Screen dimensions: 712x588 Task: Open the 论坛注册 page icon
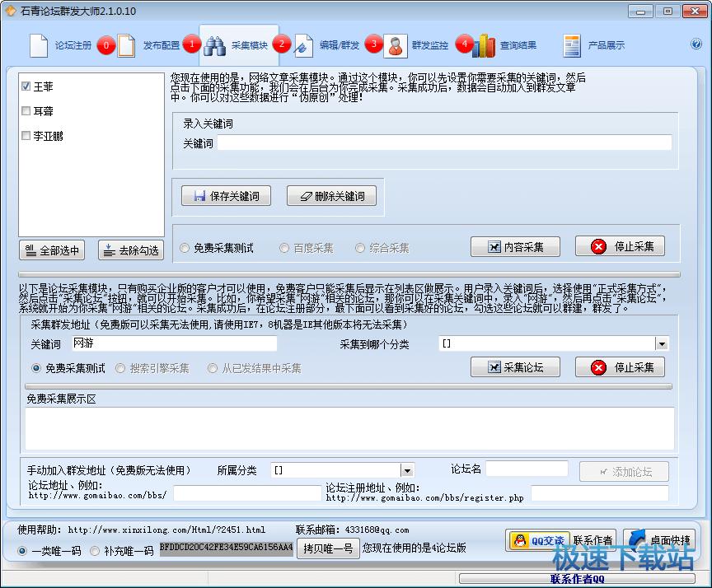pyautogui.click(x=39, y=45)
